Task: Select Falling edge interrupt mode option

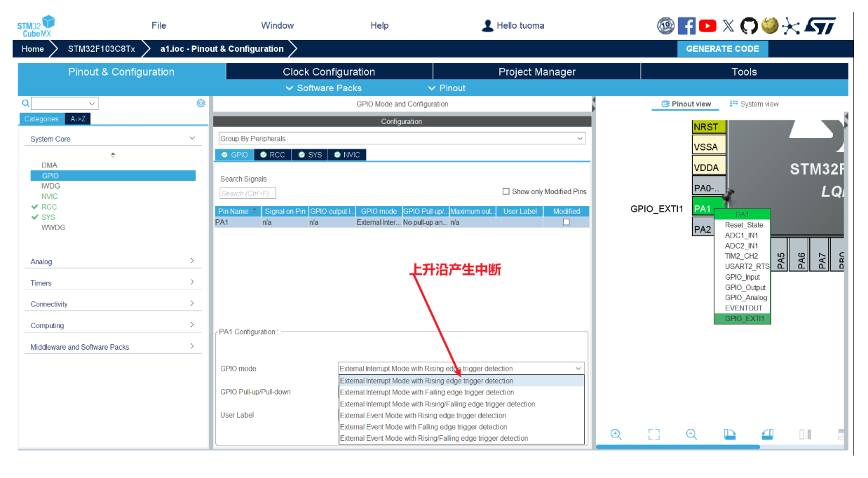Action: click(x=461, y=392)
